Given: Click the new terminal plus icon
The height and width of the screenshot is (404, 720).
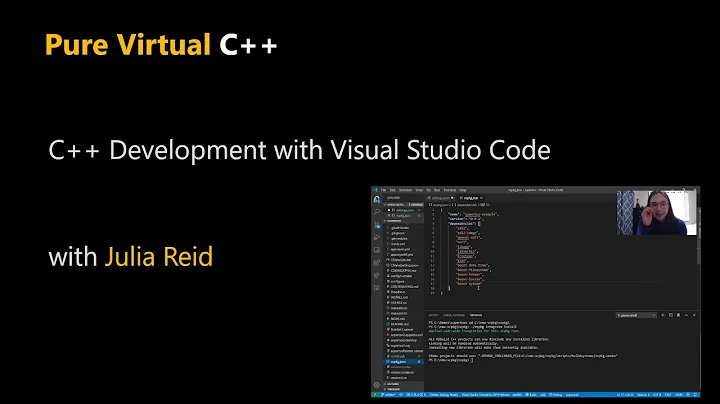Looking at the screenshot, I should tap(663, 315).
